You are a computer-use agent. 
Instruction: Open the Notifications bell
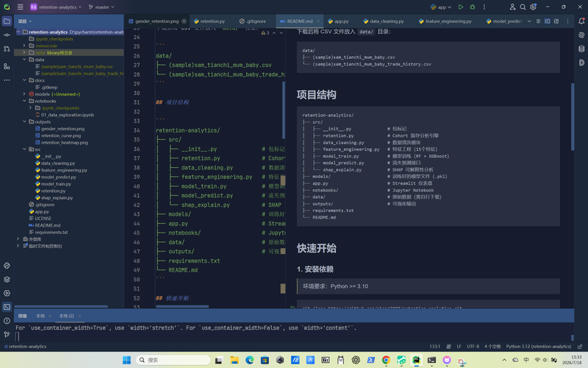581,21
